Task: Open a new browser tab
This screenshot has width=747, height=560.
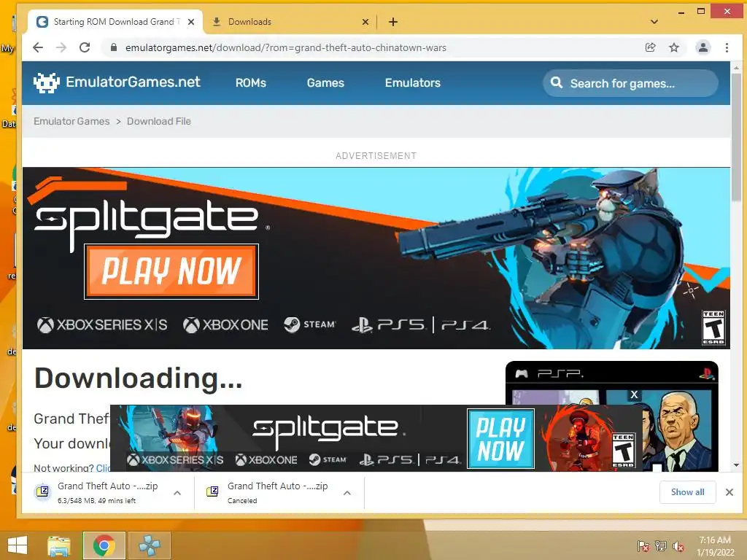Action: click(393, 22)
